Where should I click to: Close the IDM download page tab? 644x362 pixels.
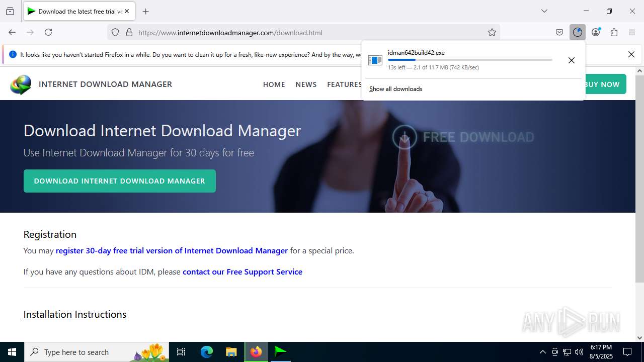click(x=127, y=11)
